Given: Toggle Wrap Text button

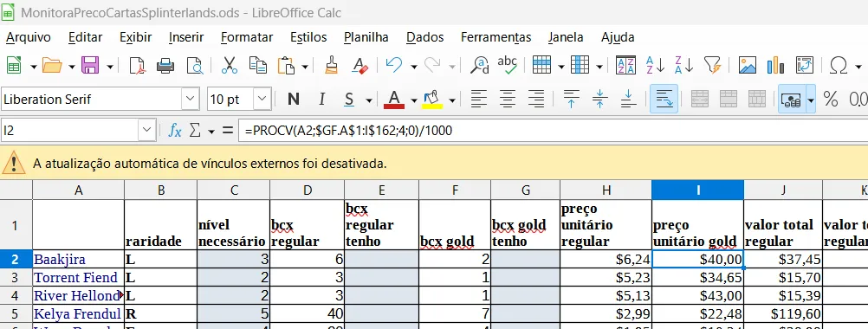Looking at the screenshot, I should pyautogui.click(x=664, y=100).
